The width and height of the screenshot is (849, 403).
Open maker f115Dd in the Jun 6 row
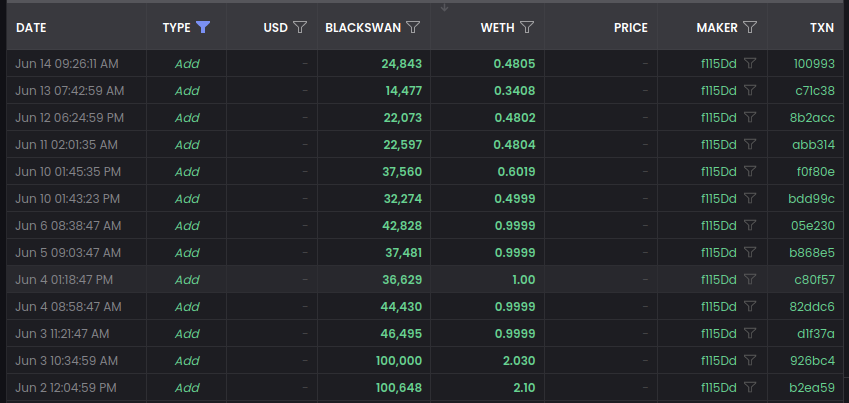tap(719, 226)
